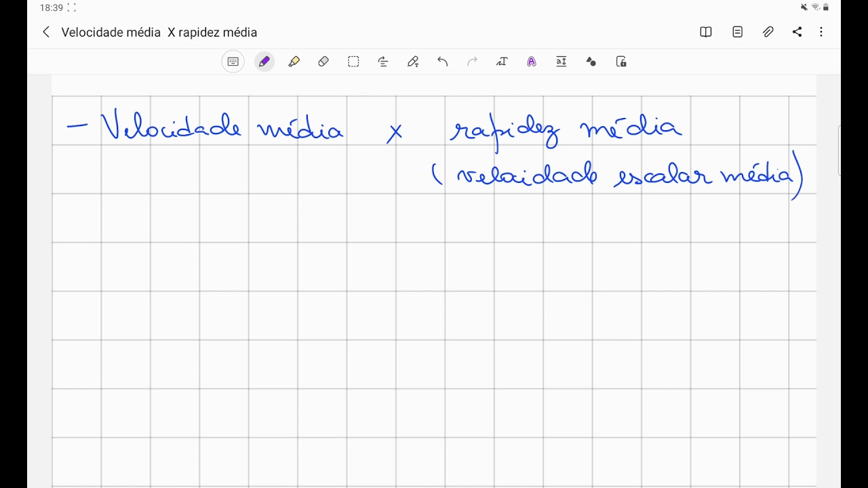Tap handwritten 'rapidez média' text

566,131
